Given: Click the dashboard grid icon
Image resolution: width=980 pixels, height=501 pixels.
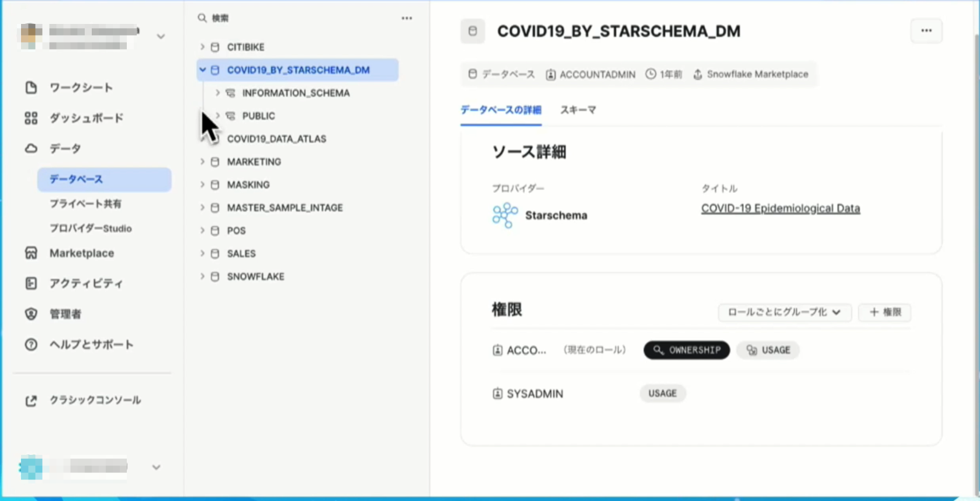Looking at the screenshot, I should point(31,118).
